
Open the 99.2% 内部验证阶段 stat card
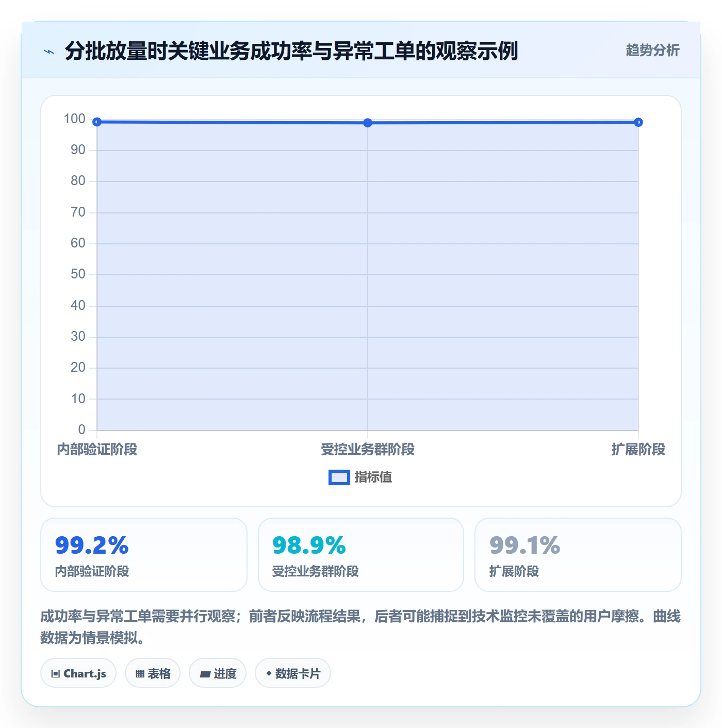tap(144, 555)
